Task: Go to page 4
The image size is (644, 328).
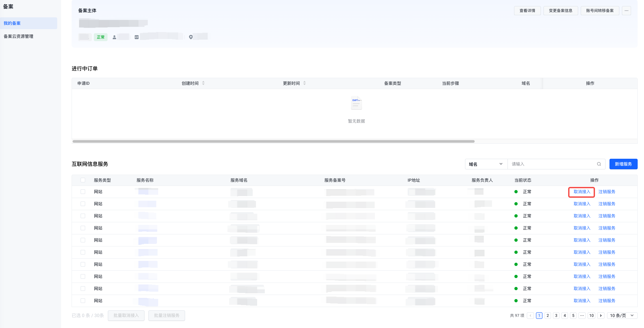Action: click(565, 316)
